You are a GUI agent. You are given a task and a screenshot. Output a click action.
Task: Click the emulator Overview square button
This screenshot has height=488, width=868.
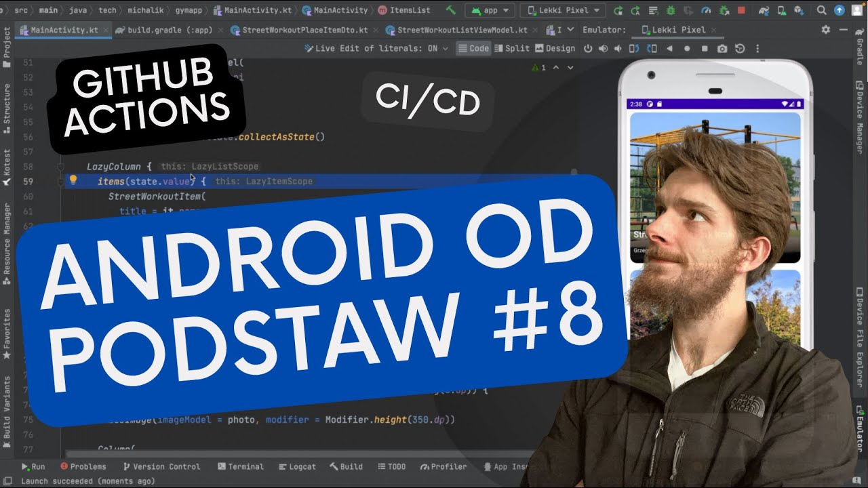(x=705, y=49)
